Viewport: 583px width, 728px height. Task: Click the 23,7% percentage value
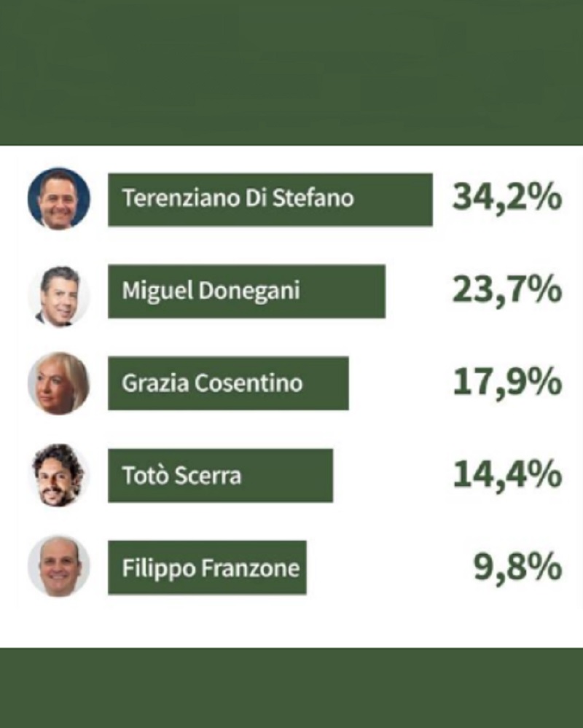pos(507,291)
